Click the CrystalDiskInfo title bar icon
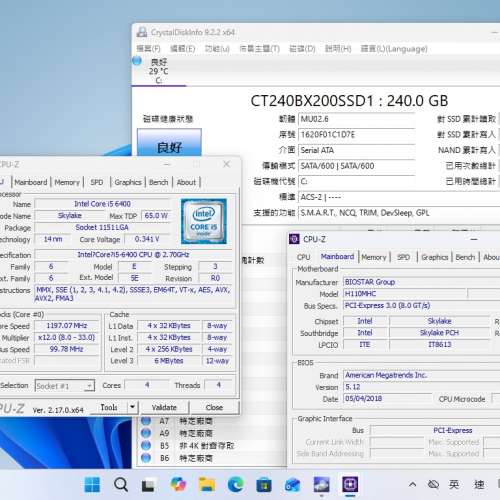500x500 pixels. [142, 32]
